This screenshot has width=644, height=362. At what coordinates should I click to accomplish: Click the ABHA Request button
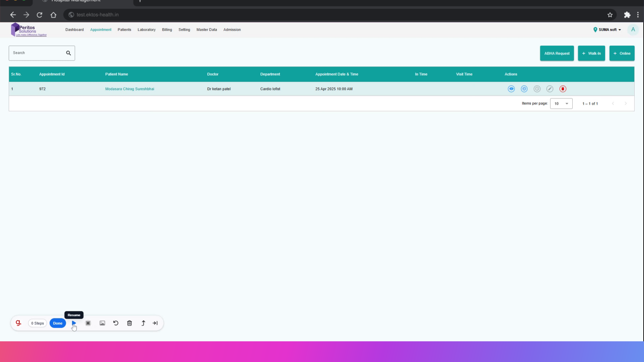point(557,53)
